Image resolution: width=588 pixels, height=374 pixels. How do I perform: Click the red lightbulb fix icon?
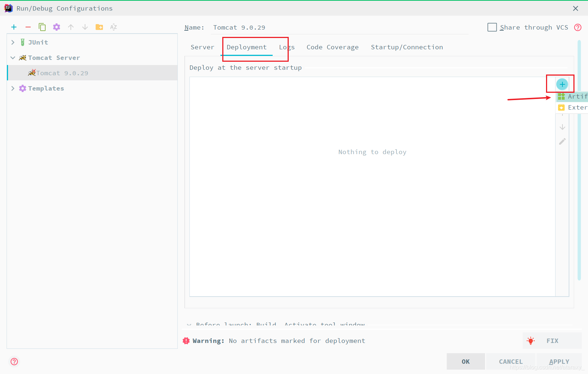click(x=531, y=341)
